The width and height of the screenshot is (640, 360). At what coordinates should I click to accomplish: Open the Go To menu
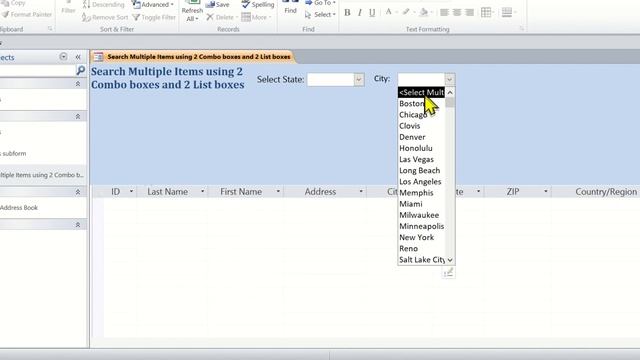[320, 3]
